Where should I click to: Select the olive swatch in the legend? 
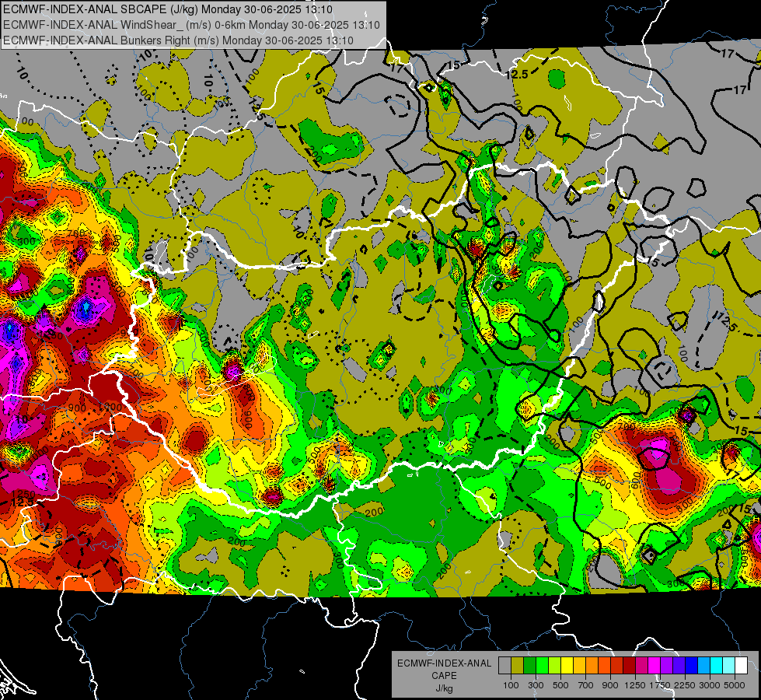click(x=518, y=665)
